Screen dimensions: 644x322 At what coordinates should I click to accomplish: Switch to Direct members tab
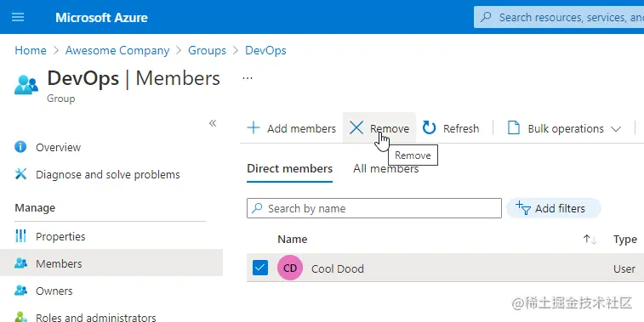point(289,168)
